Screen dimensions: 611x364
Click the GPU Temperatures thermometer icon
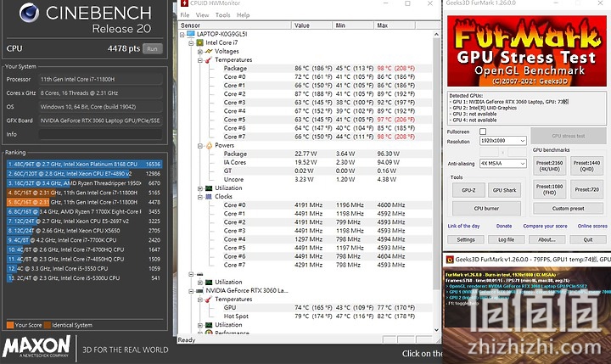[x=209, y=299]
